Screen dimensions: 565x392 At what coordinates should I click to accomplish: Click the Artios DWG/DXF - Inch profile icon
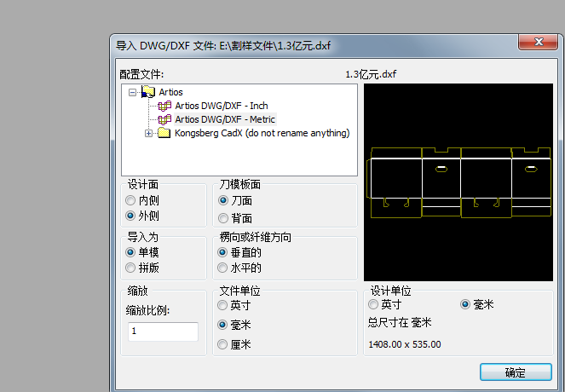[164, 106]
